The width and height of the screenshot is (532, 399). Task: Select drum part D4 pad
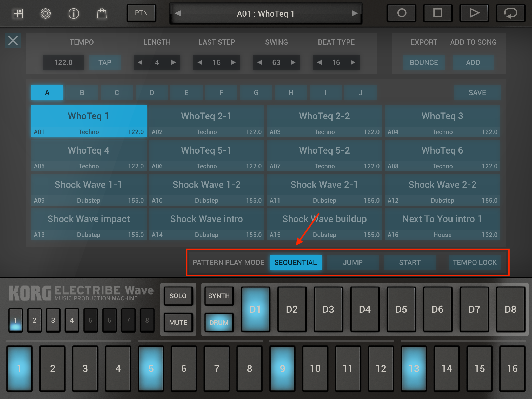(x=365, y=309)
